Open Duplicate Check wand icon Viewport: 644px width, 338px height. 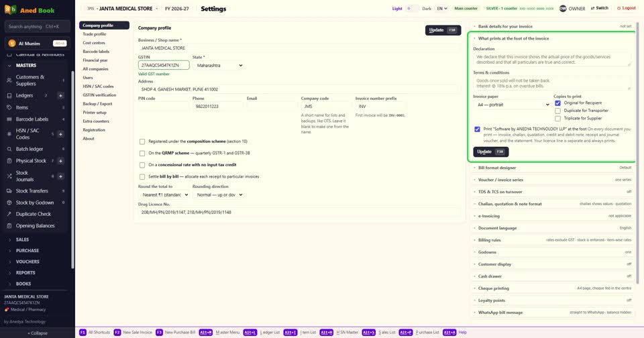pos(9,214)
